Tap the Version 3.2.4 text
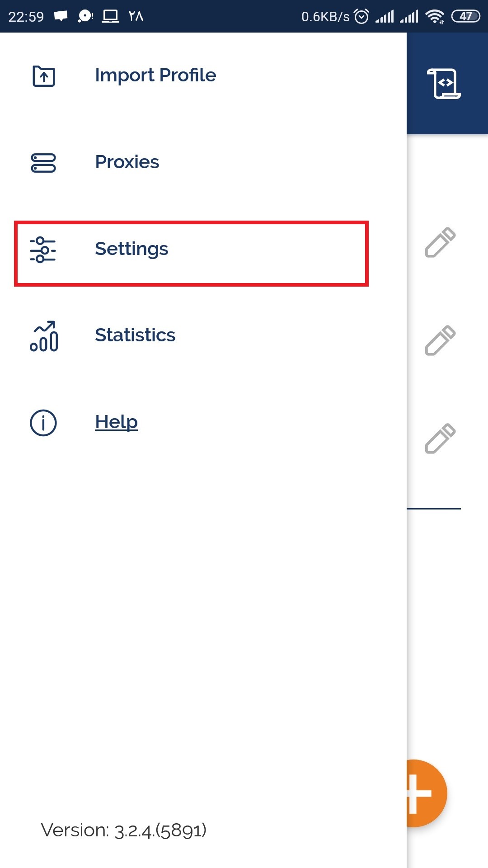The height and width of the screenshot is (868, 488). point(124,830)
